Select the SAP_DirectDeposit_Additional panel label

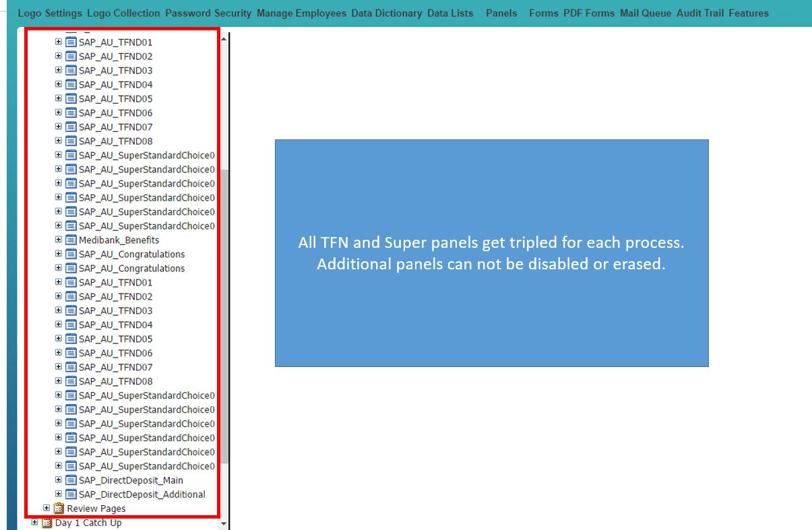tap(142, 494)
